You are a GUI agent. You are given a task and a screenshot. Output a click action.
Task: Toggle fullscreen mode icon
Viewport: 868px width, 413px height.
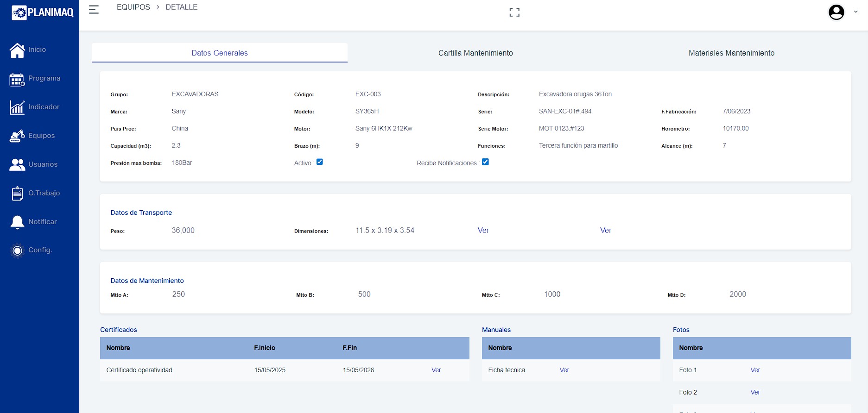coord(514,13)
